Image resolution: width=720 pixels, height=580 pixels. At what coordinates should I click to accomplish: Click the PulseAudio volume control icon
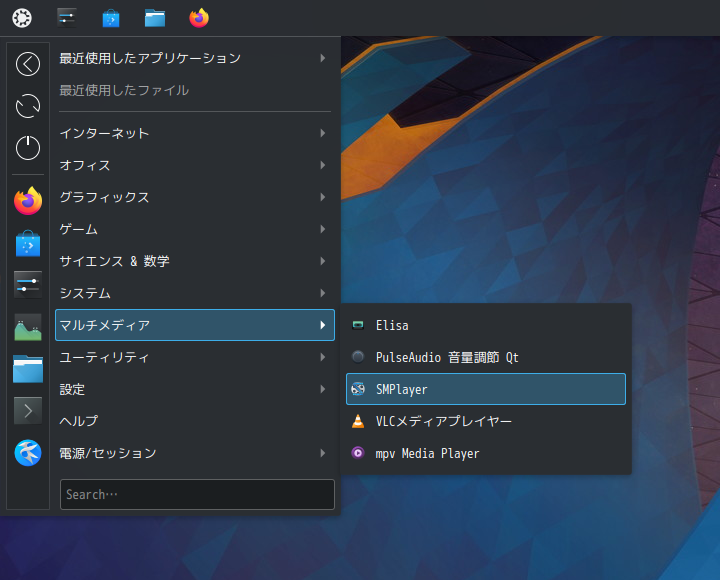358,357
